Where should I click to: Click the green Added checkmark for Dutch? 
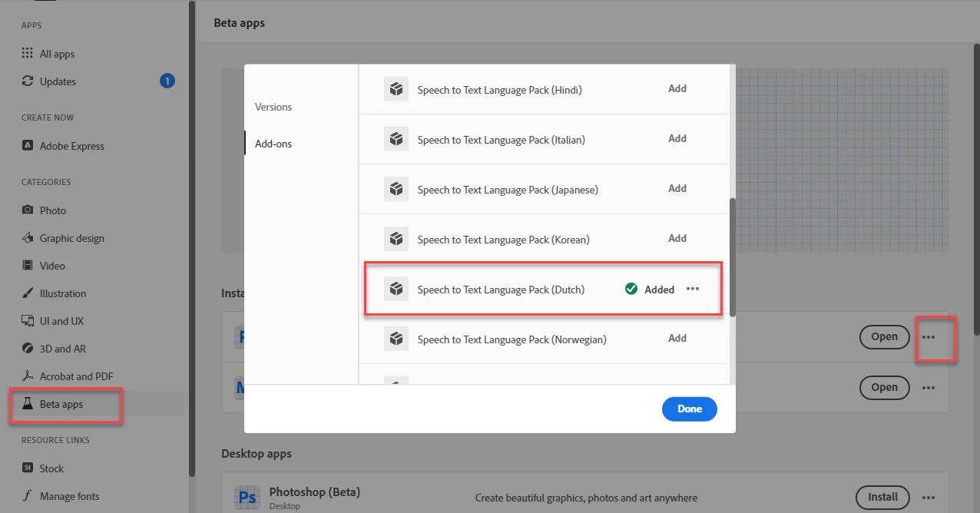(x=631, y=289)
